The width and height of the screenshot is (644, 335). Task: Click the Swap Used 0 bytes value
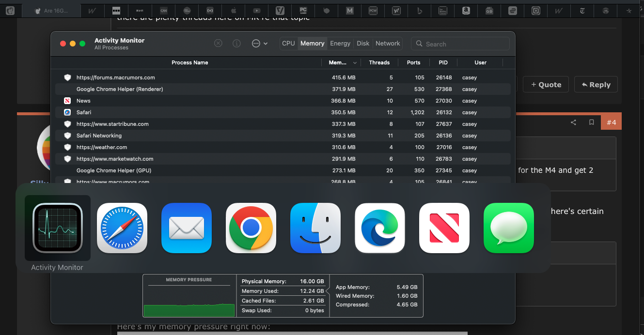point(314,310)
